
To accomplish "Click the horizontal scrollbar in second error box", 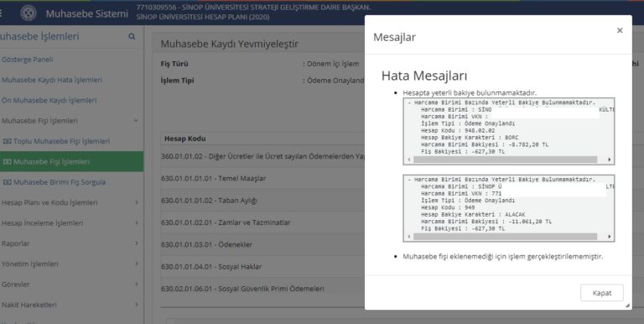I will [505, 237].
